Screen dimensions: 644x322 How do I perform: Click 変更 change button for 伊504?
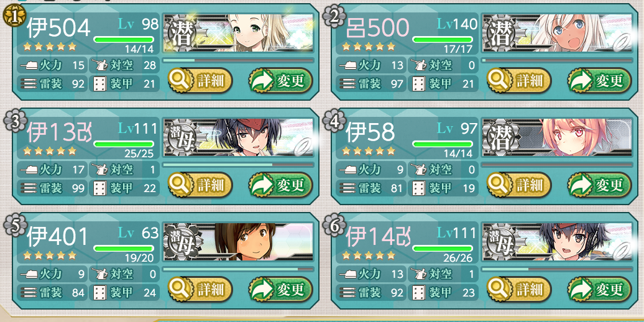(281, 81)
